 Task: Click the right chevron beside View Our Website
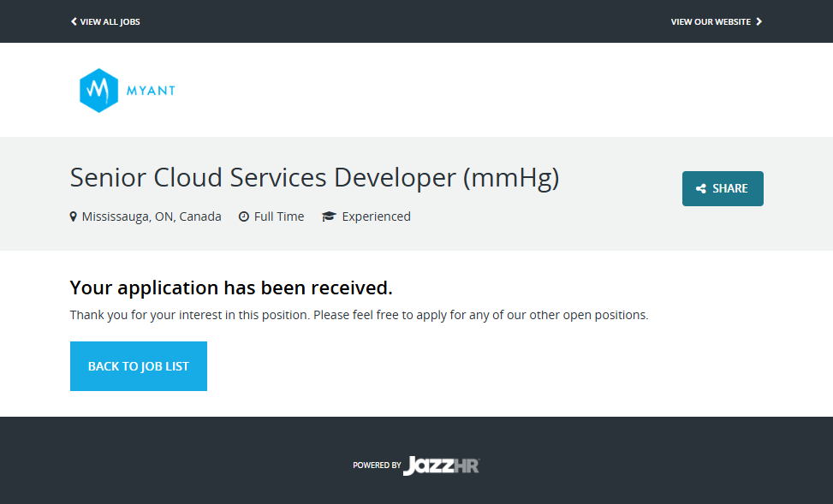(759, 21)
